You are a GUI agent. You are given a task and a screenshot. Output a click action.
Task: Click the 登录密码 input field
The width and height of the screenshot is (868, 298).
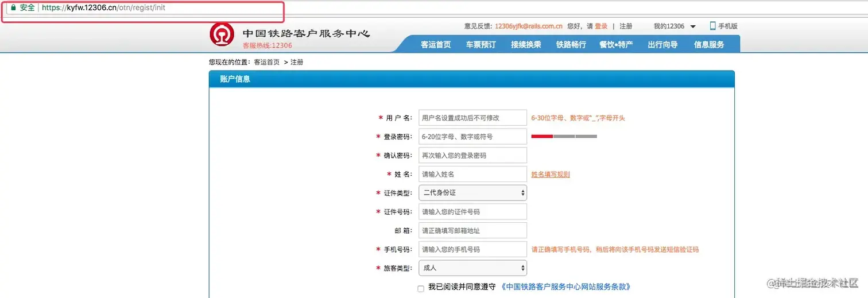[x=472, y=137]
